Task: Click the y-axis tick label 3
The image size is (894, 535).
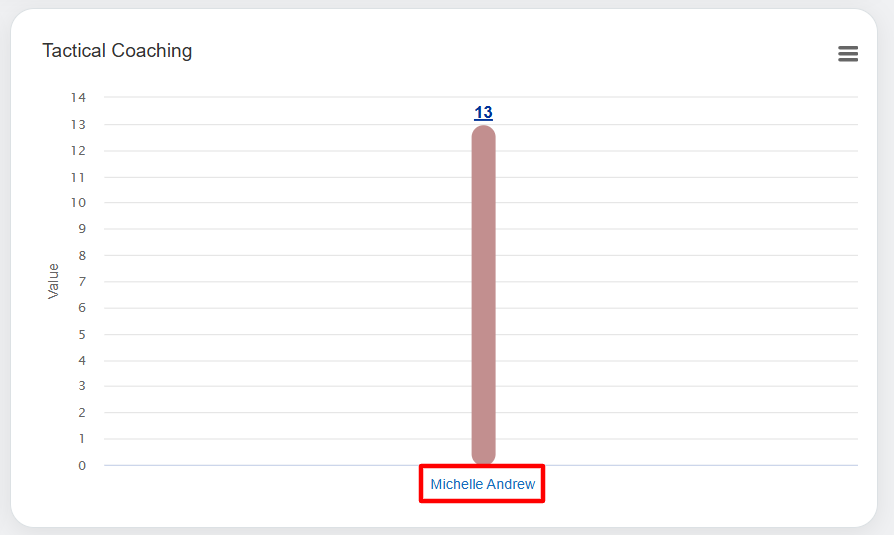Action: (82, 386)
